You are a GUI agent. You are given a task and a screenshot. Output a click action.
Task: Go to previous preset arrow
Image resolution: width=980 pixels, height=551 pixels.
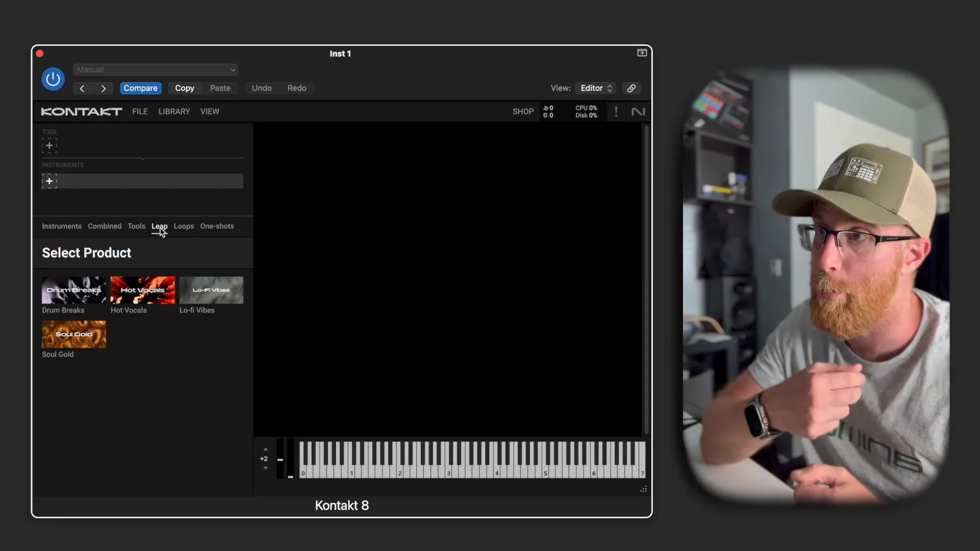[82, 88]
